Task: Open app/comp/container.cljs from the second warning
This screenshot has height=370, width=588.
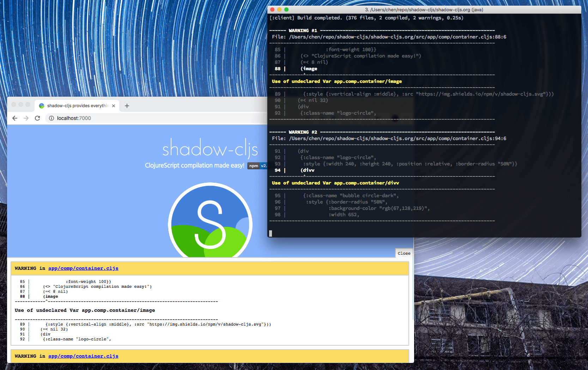Action: 83,356
